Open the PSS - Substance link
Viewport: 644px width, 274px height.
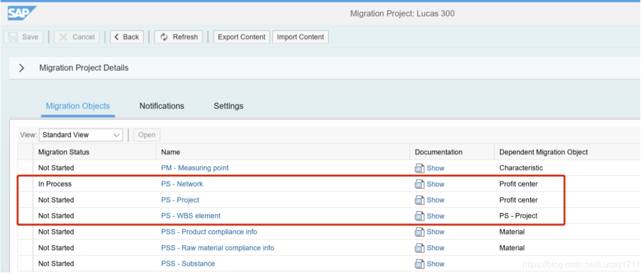click(x=188, y=263)
